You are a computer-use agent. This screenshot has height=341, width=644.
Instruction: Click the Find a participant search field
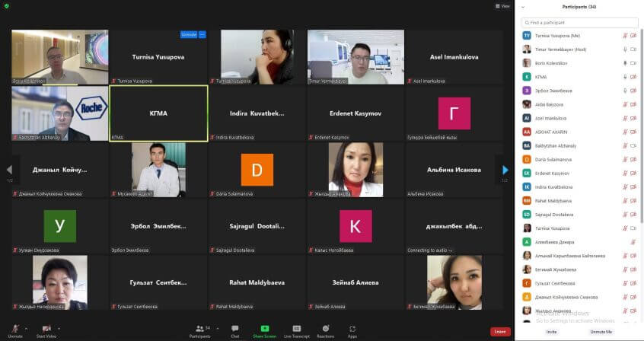(x=580, y=23)
